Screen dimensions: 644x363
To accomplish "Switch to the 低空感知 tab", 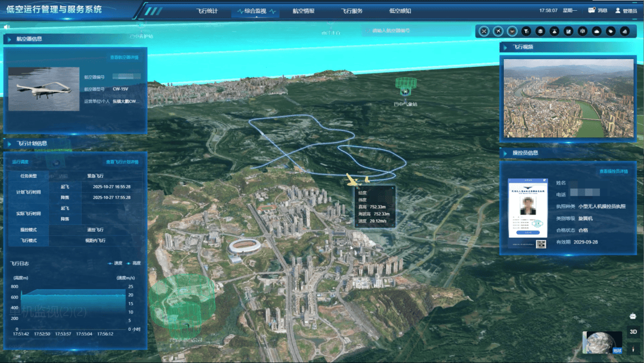I will click(400, 11).
